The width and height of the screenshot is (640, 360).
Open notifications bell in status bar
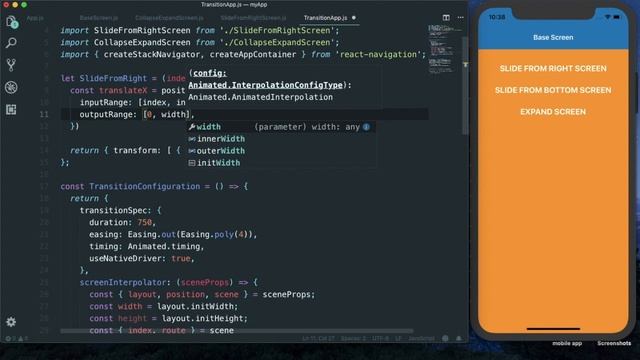459,338
